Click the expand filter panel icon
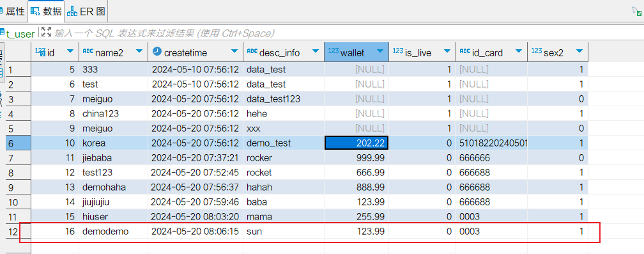The height and width of the screenshot is (254, 644). (x=46, y=33)
